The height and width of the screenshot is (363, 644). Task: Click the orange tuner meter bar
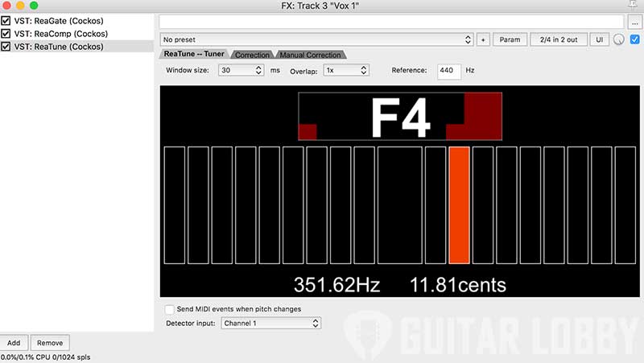pos(459,205)
